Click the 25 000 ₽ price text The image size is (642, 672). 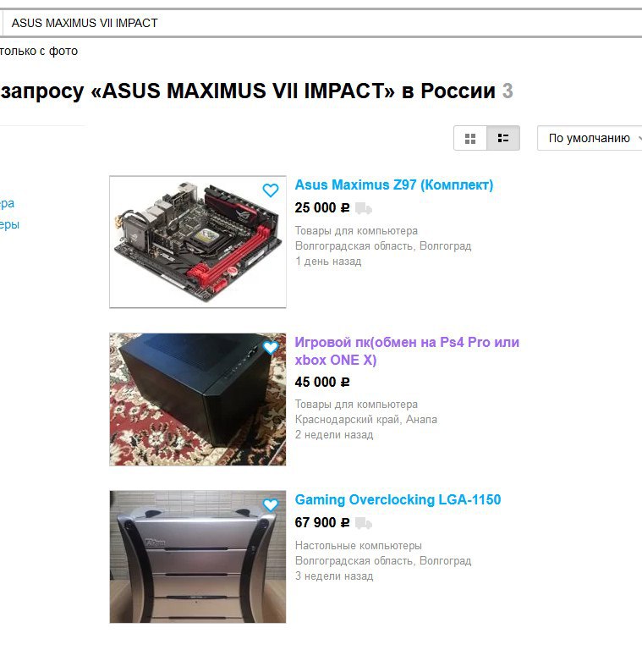point(322,208)
